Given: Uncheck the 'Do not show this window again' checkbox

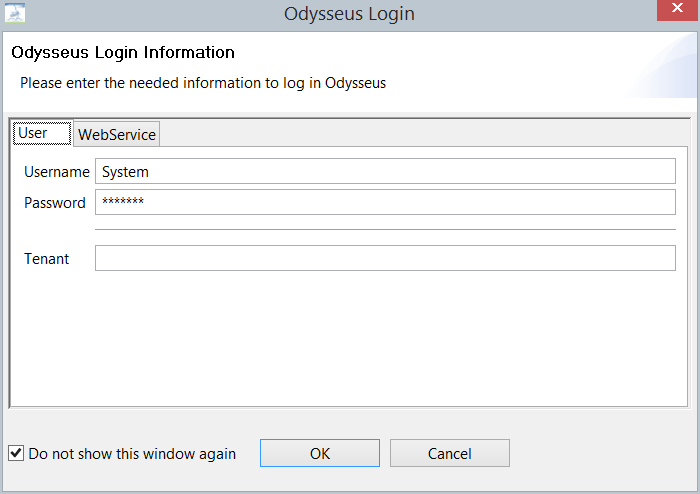Looking at the screenshot, I should [x=16, y=453].
